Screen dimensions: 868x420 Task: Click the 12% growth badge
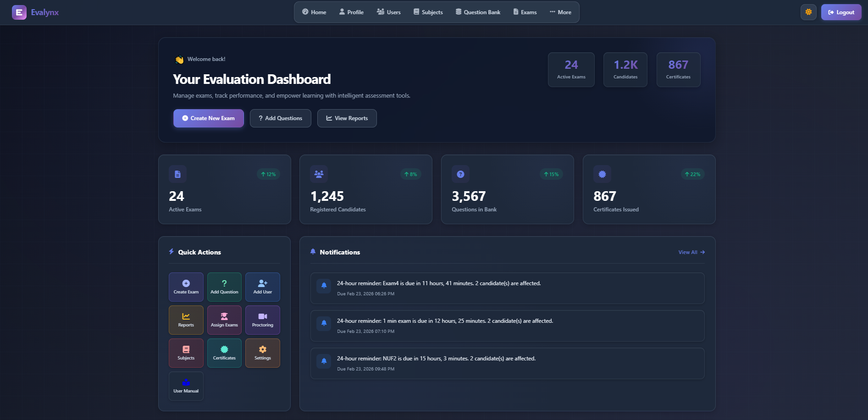point(268,174)
